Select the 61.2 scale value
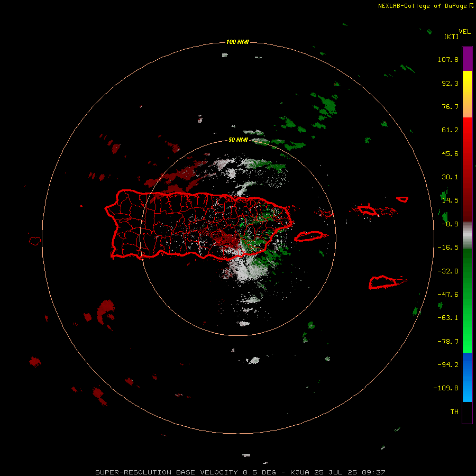The image size is (476, 476). click(450, 130)
